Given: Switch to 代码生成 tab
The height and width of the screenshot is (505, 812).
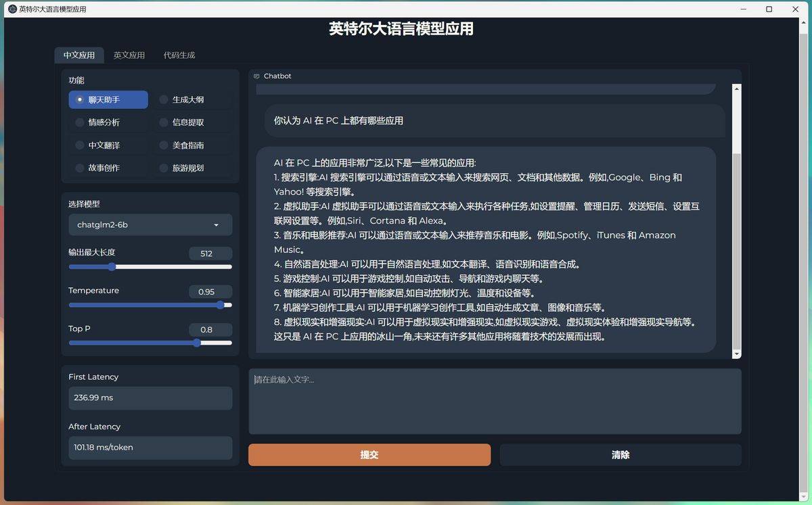Looking at the screenshot, I should [179, 55].
